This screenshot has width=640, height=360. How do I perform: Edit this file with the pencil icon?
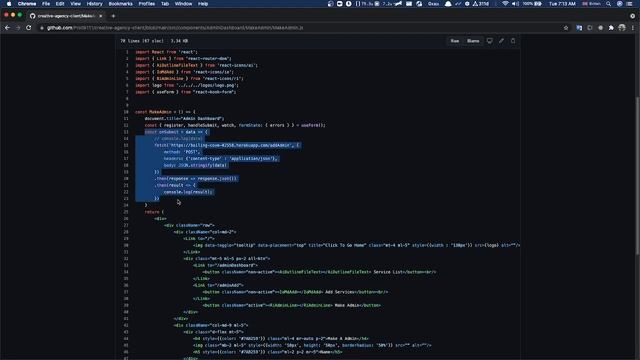point(501,41)
